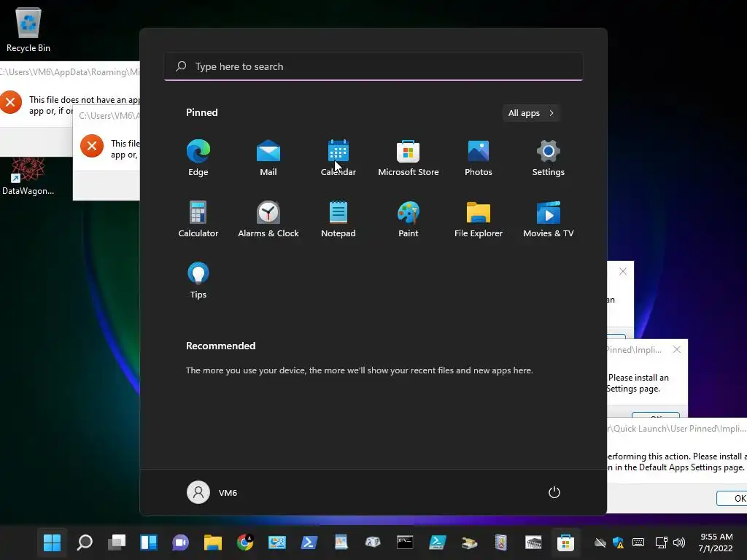Open Microsoft Store from the taskbar
The width and height of the screenshot is (747, 560).
565,542
